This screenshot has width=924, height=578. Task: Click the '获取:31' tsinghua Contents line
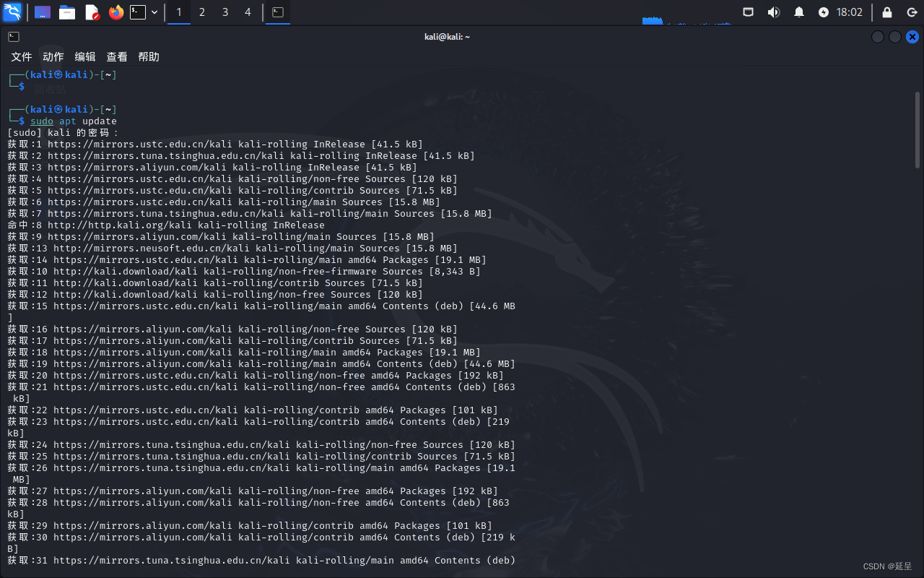coord(261,561)
